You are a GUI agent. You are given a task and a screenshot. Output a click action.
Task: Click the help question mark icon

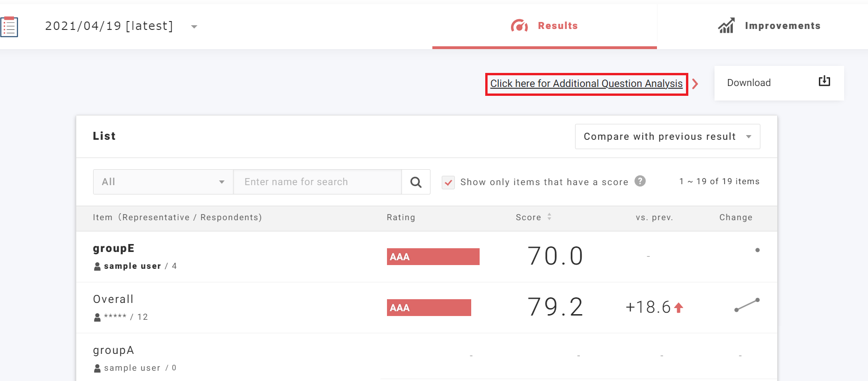click(x=640, y=181)
